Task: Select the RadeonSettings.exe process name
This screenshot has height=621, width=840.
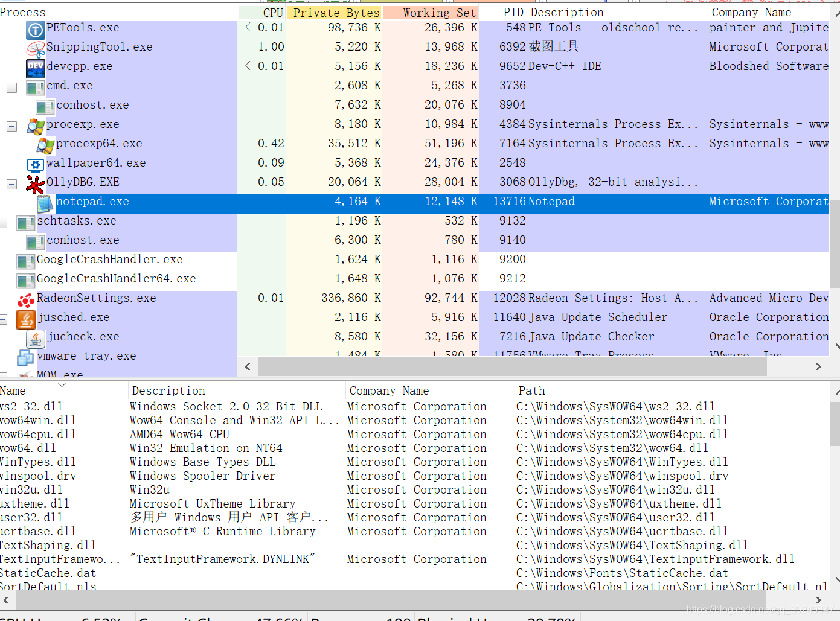Action: click(96, 298)
